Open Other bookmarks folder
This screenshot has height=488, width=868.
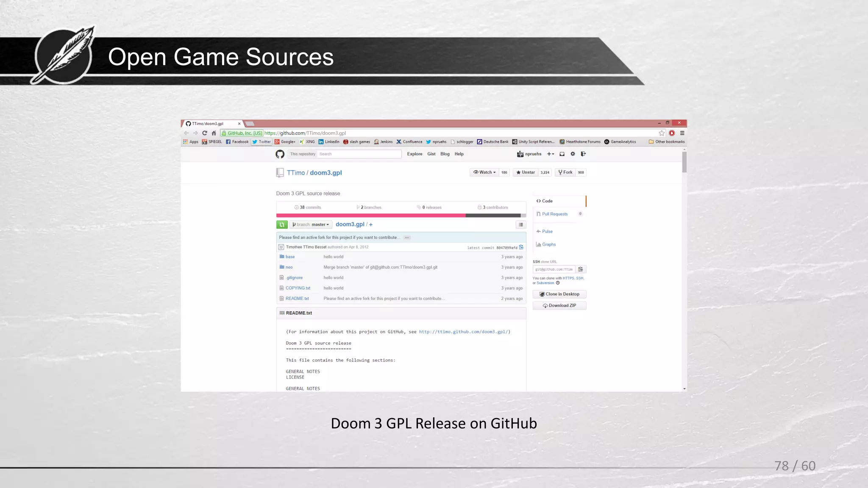pos(667,142)
